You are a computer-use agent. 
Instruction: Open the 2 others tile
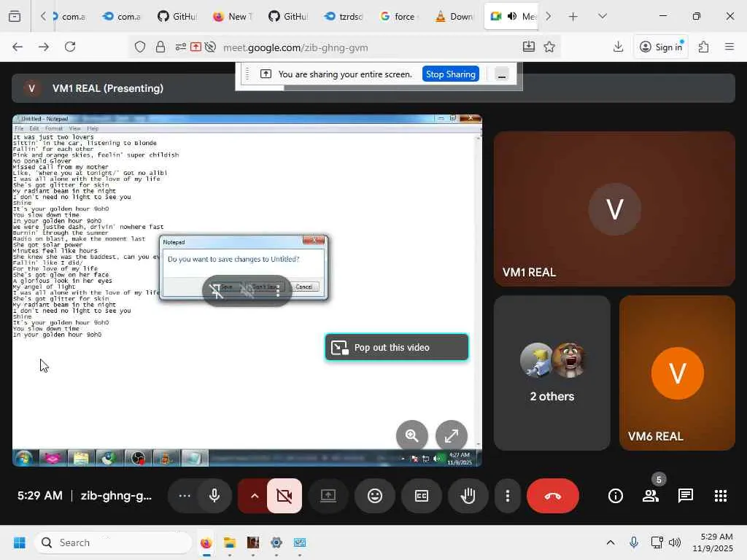(551, 373)
